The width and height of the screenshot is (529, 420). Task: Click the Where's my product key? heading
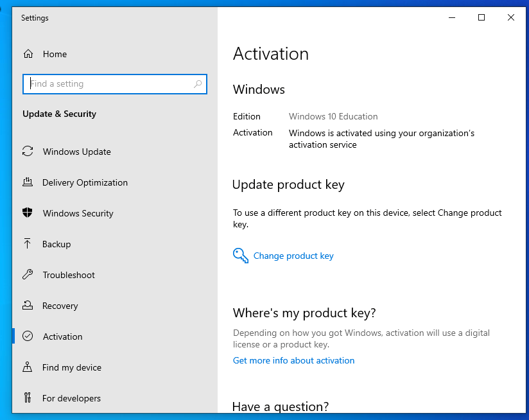[x=304, y=313]
